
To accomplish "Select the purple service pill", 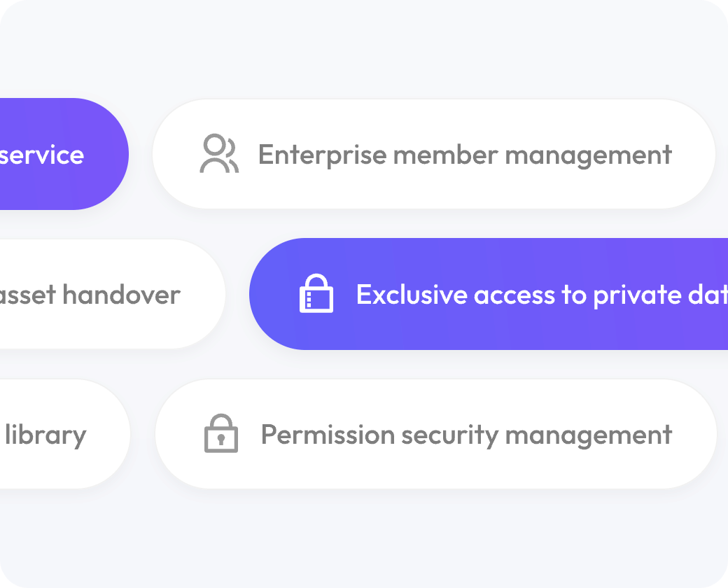I will click(64, 154).
